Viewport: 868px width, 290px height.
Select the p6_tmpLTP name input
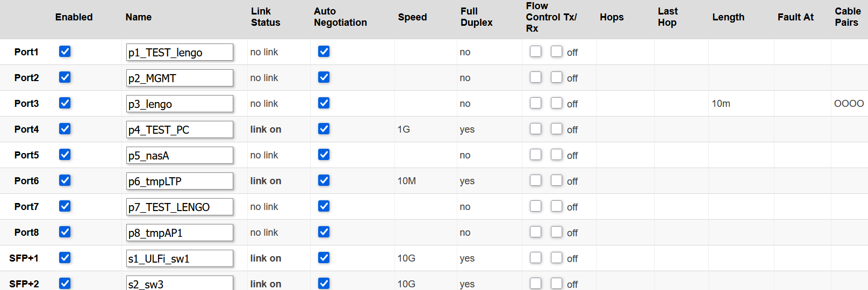(x=180, y=181)
